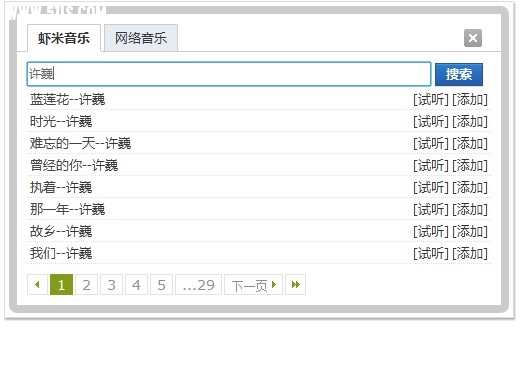Switch to 网络音乐 tab
523x365 pixels.
pyautogui.click(x=141, y=38)
